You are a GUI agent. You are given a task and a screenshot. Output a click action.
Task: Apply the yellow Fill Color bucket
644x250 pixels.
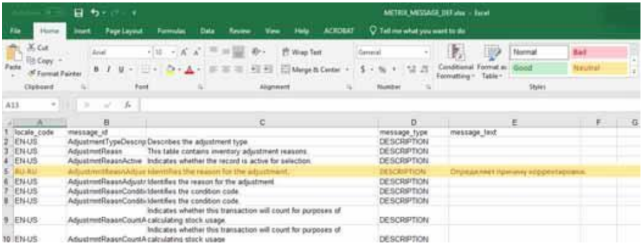170,70
